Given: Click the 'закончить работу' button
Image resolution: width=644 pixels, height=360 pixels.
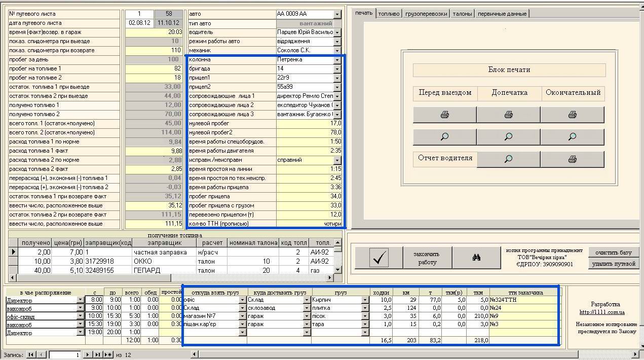Looking at the screenshot, I should 427,258.
